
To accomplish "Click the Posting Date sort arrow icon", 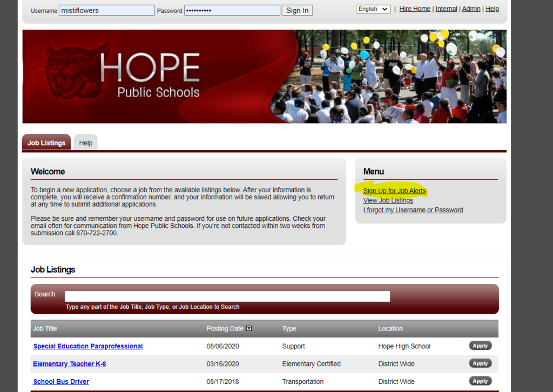I will (249, 328).
